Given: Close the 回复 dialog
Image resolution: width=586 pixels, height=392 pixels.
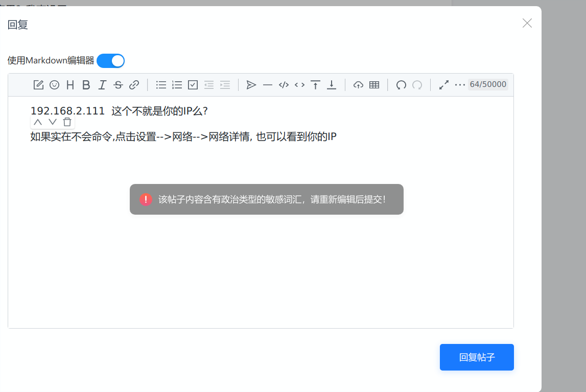Looking at the screenshot, I should coord(527,23).
